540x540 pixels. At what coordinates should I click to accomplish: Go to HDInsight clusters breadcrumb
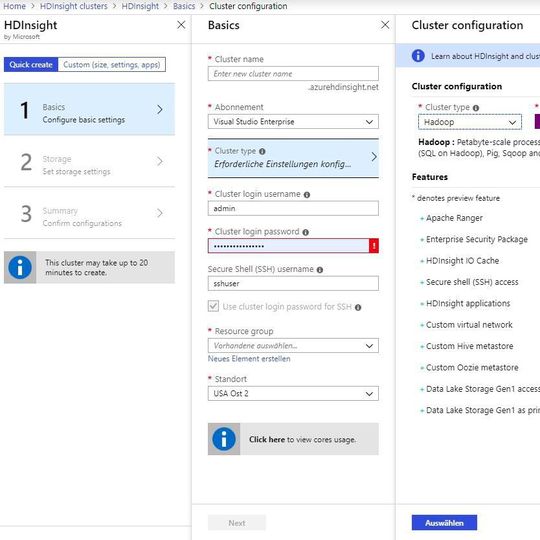pos(74,6)
